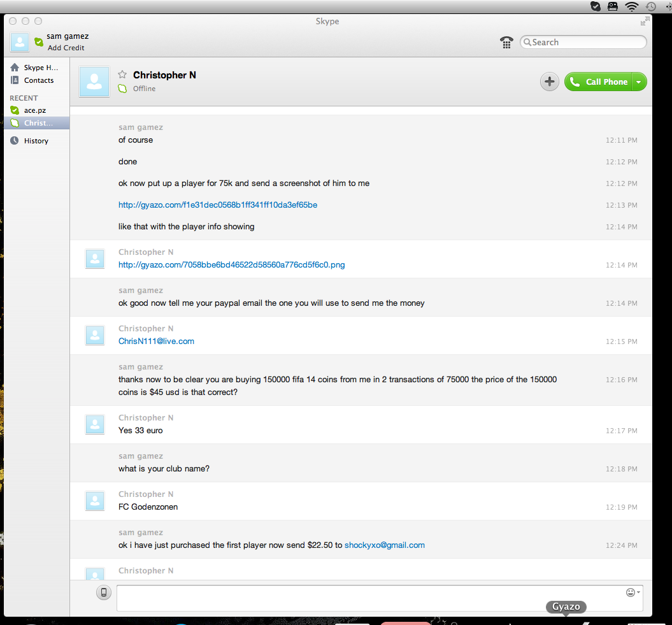
Task: Click sam gamez status icon
Action: (x=39, y=42)
